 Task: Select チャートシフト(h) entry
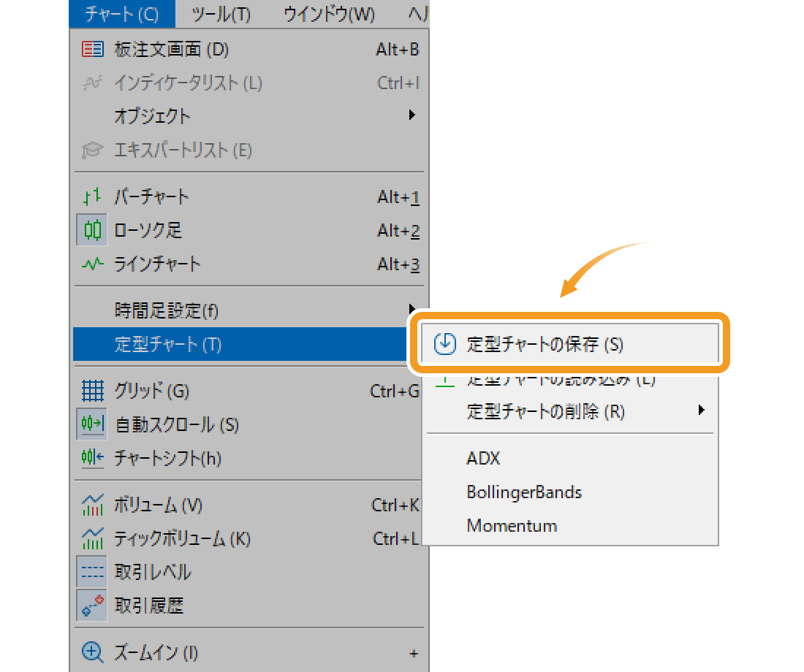point(249,458)
